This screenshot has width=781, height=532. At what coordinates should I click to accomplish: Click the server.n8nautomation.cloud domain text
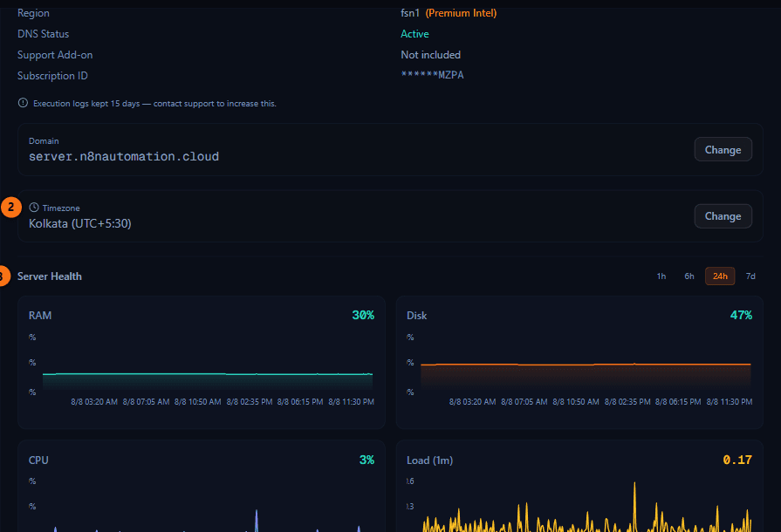point(124,156)
